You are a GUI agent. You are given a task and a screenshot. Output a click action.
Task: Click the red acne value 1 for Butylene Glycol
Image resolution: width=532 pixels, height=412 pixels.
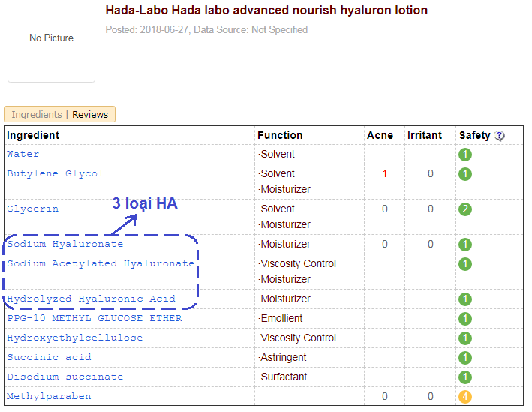click(384, 174)
